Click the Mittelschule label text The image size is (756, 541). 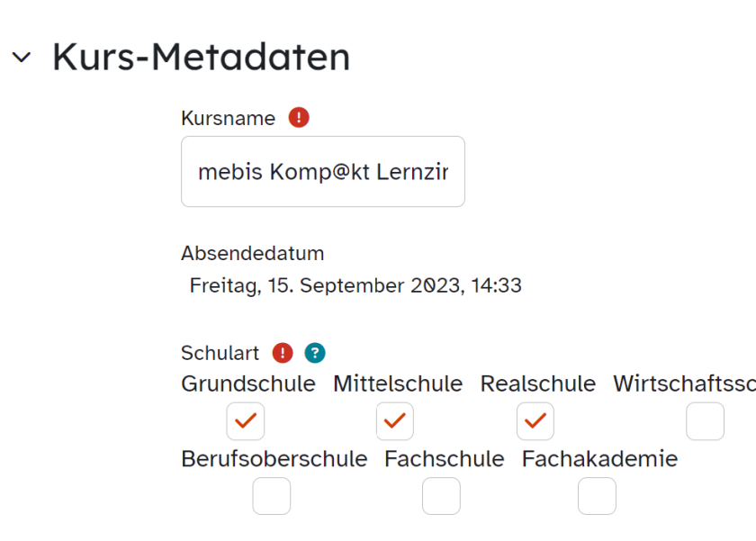point(398,383)
